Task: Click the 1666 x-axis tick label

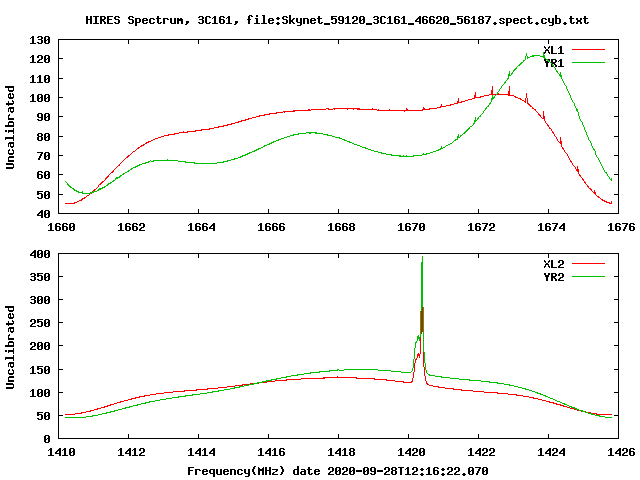Action: pos(271,227)
